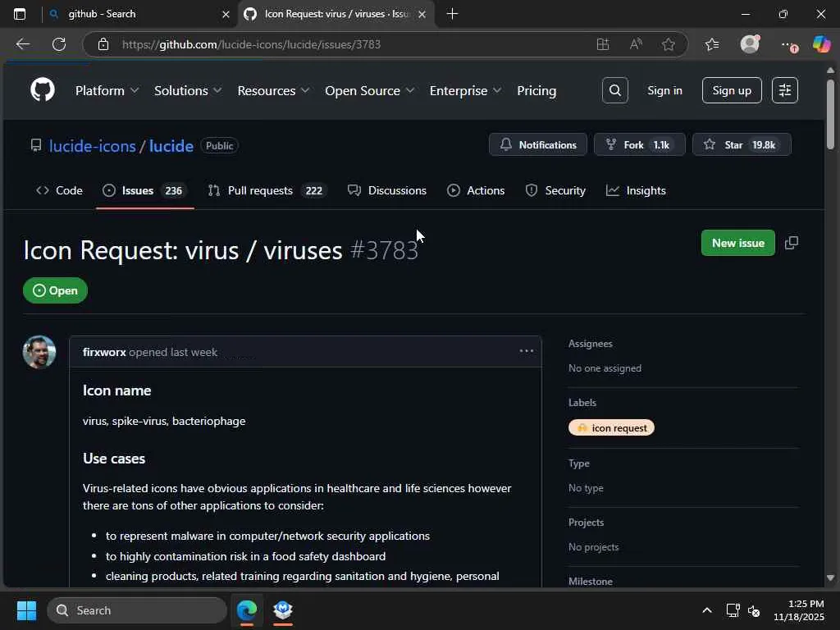Click the green New issue button

(737, 243)
